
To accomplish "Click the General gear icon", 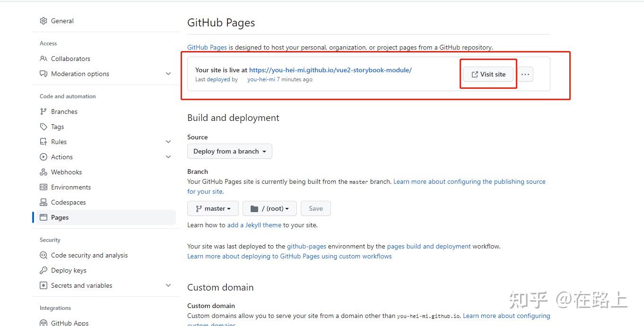I will point(44,21).
